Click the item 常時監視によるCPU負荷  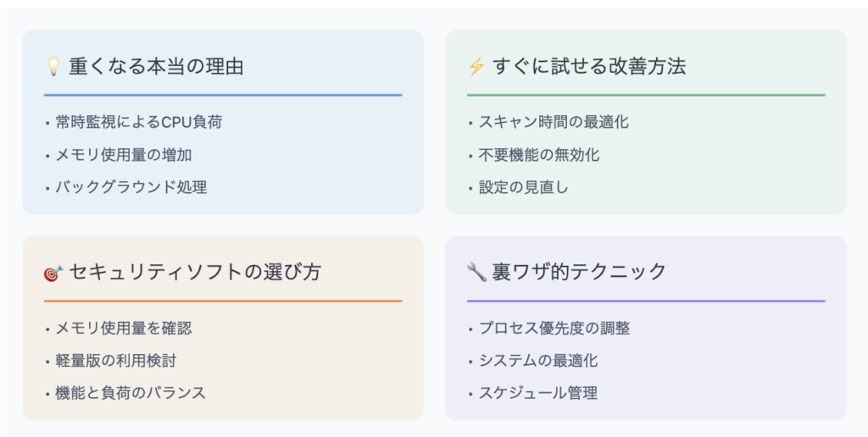139,122
